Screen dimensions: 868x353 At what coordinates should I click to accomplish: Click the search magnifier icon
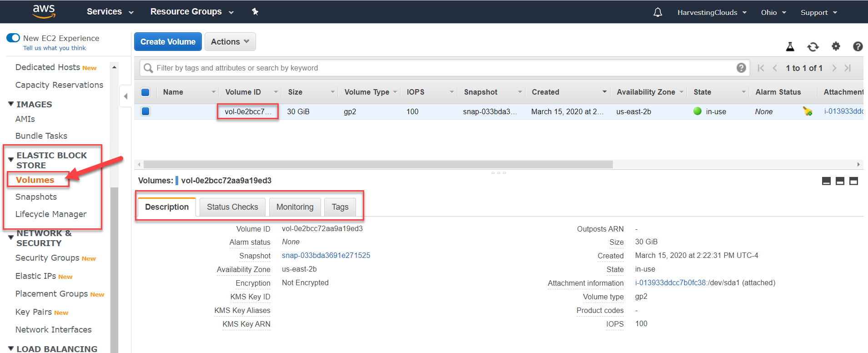point(148,68)
